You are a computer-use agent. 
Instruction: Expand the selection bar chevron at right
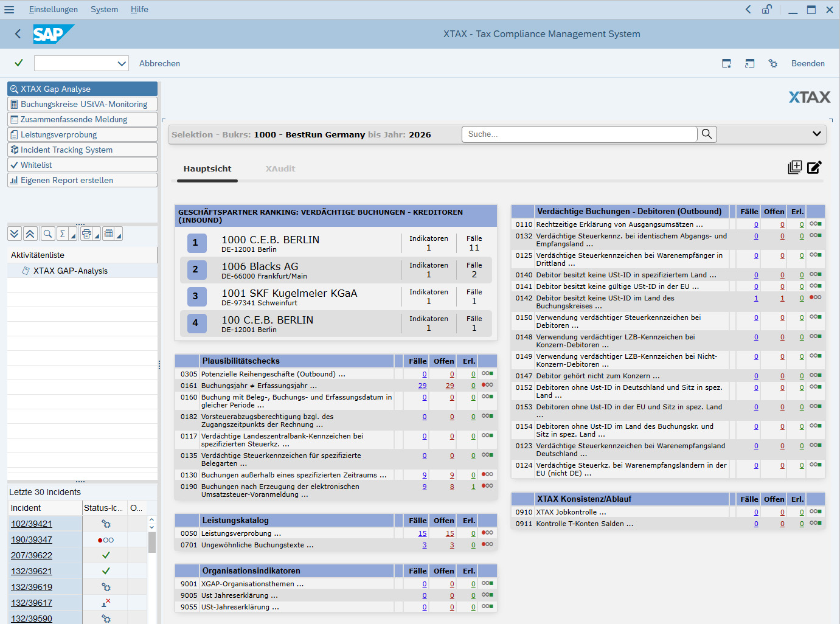[x=816, y=134]
